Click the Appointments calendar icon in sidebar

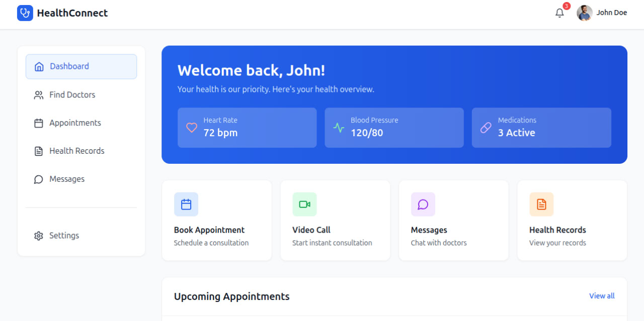pos(38,123)
